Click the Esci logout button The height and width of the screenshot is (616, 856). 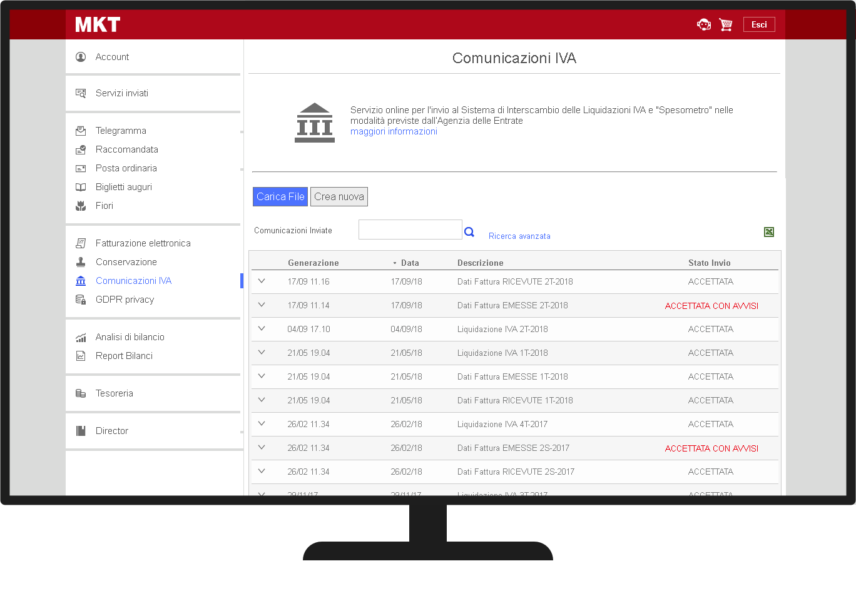point(759,24)
